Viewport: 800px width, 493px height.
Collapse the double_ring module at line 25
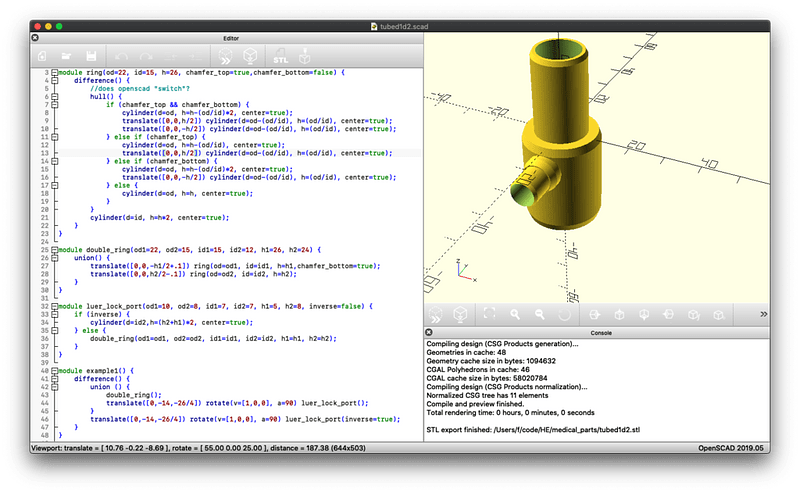(55, 250)
